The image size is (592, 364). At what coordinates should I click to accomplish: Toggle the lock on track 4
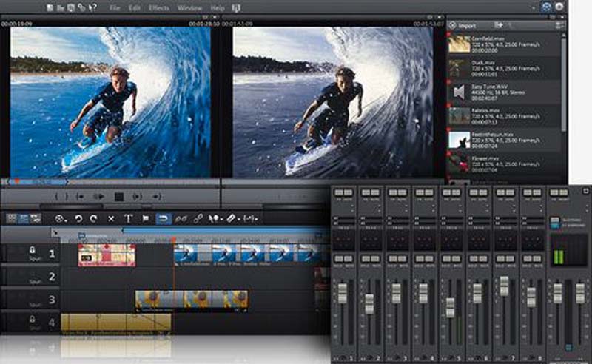tap(33, 320)
